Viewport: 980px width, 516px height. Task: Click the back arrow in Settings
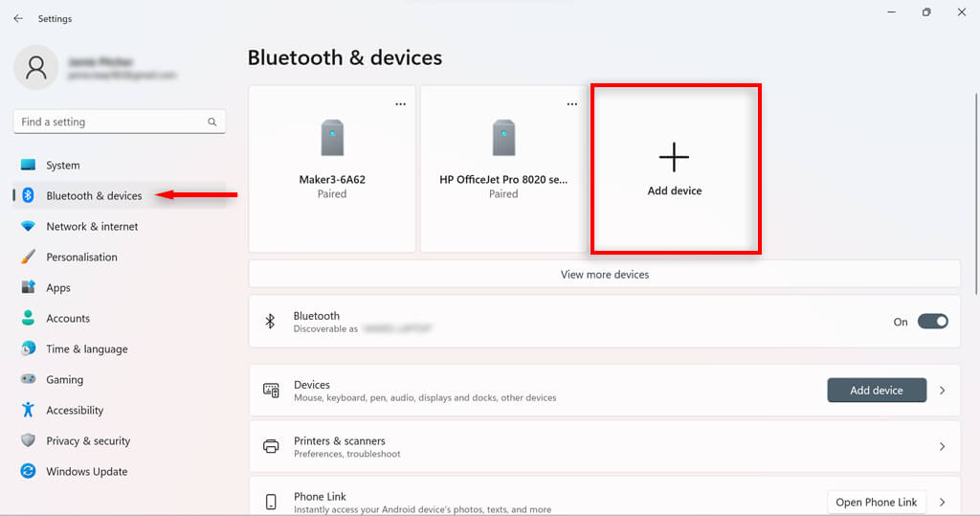(18, 18)
